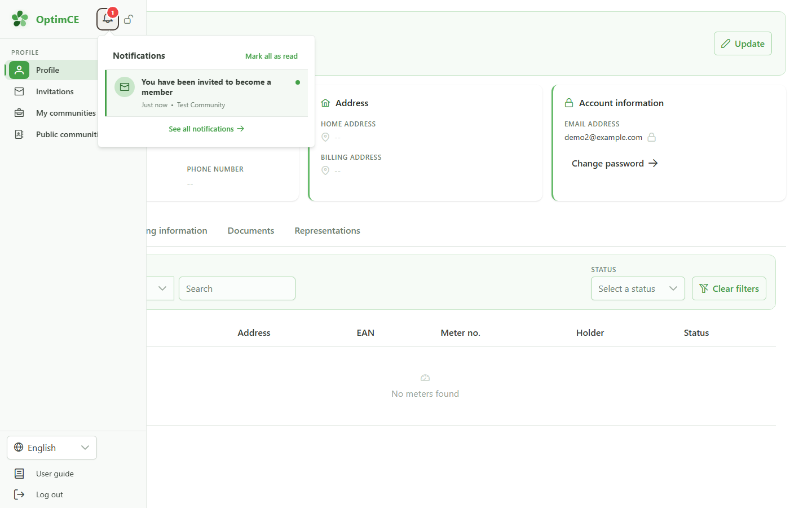Click the Log out exit icon
Screen dimensions: 812x508
tap(19, 494)
